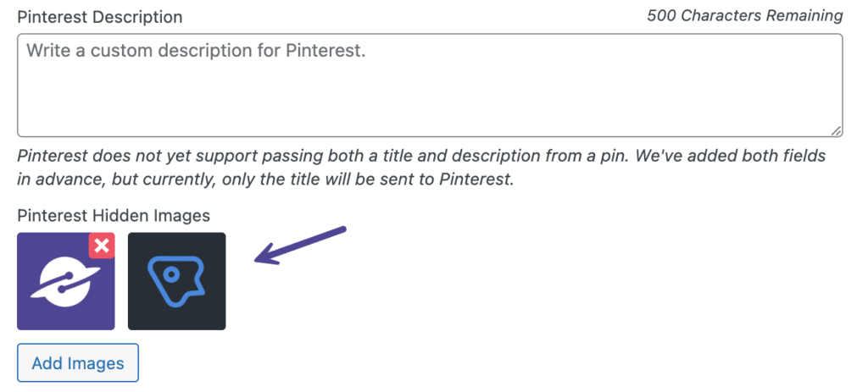Screen dimensions: 868x392
Task: Click the small circle inside blue logo
Action: [172, 273]
